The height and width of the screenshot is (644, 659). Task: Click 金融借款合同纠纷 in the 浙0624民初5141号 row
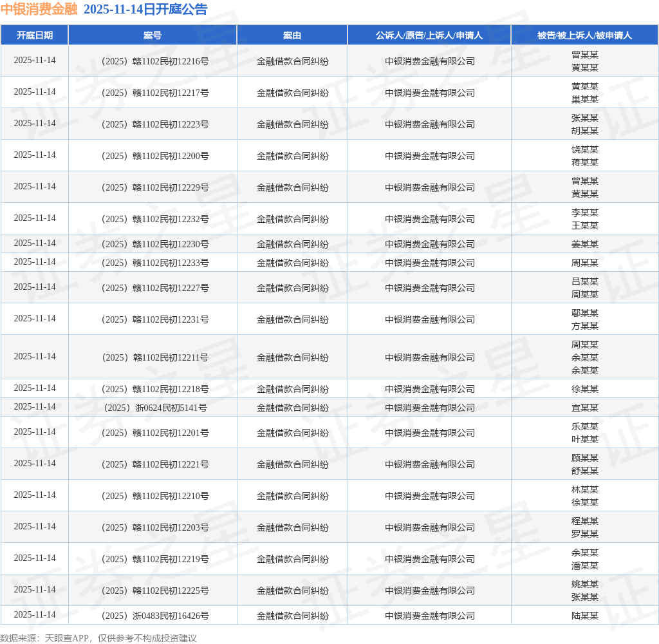pos(293,408)
